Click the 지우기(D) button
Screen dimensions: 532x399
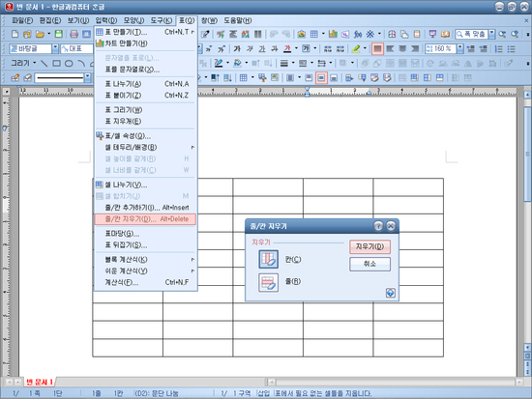[x=369, y=246]
